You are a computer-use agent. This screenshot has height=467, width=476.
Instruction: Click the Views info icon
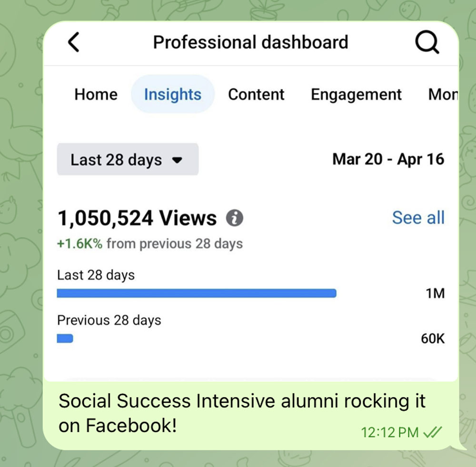point(234,218)
